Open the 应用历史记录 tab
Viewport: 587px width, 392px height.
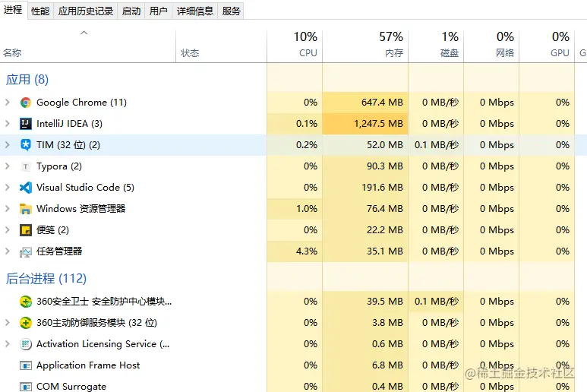(x=86, y=11)
